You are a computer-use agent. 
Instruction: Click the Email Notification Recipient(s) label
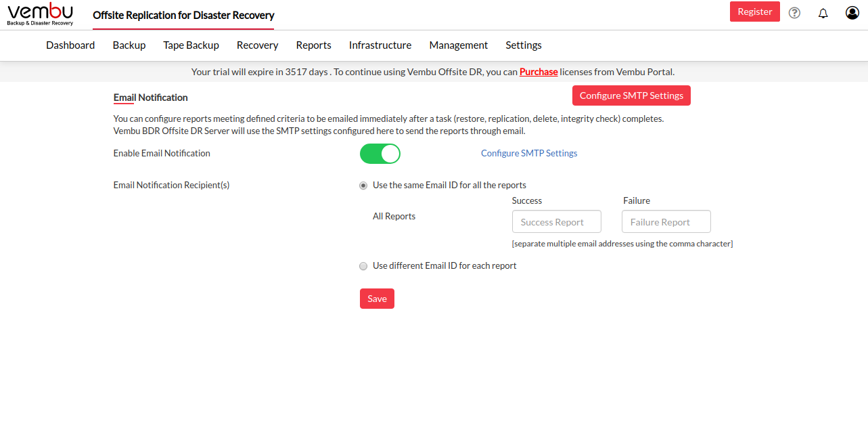point(172,186)
